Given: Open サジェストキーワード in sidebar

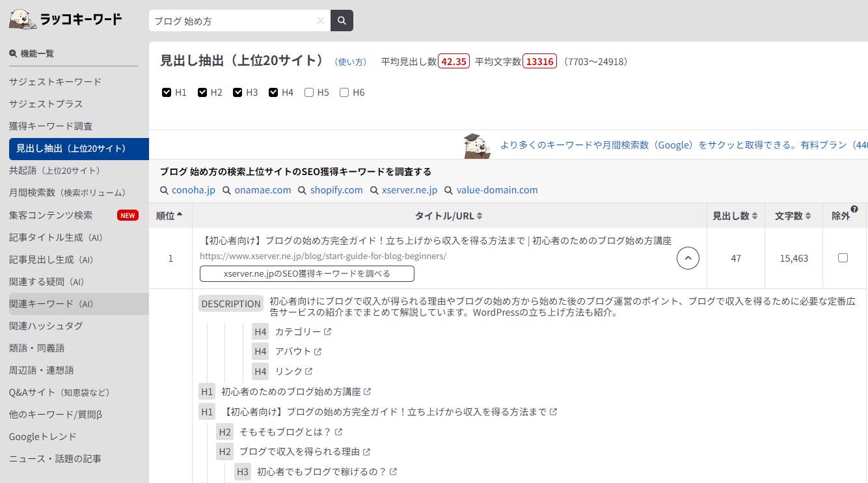Looking at the screenshot, I should tap(55, 82).
